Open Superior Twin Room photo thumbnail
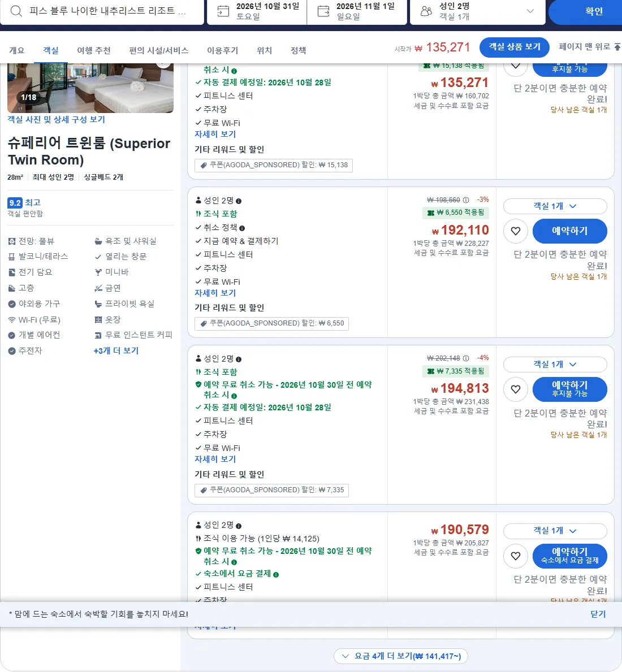622x672 pixels. pos(90,88)
